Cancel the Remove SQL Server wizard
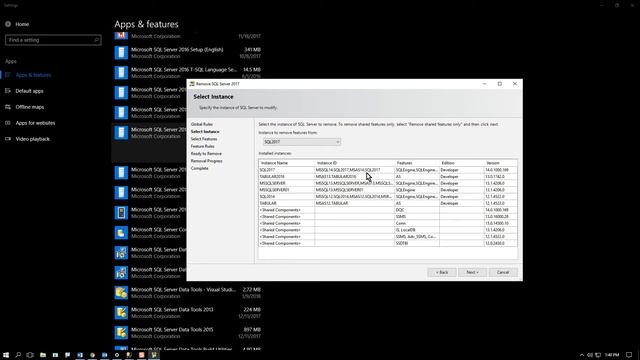 [x=503, y=272]
